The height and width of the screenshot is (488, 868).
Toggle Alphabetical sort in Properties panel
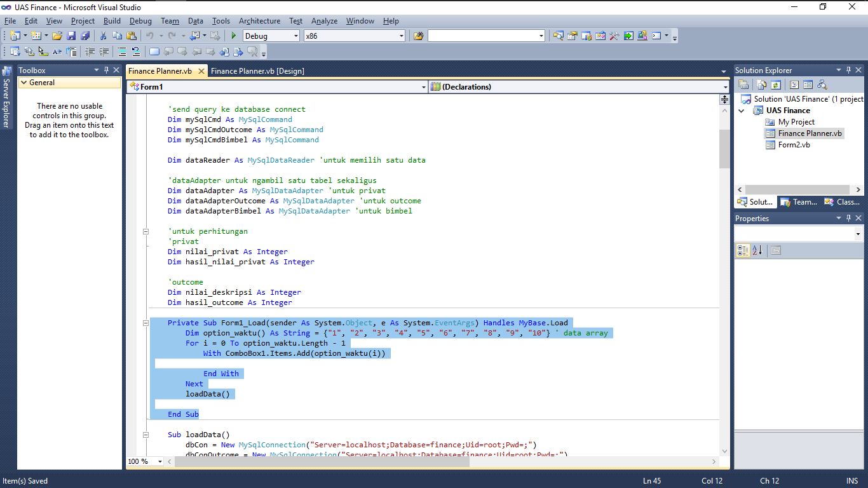(x=757, y=250)
